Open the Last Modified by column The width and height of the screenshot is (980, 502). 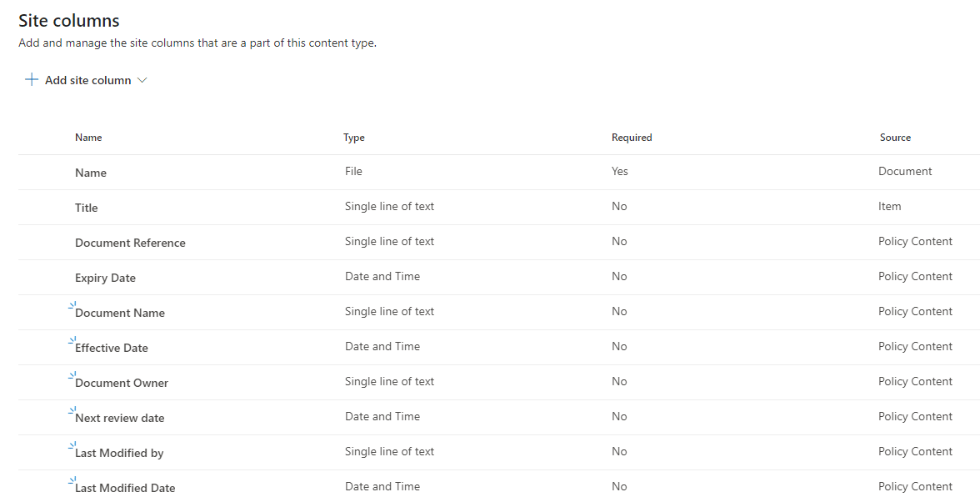point(119,453)
